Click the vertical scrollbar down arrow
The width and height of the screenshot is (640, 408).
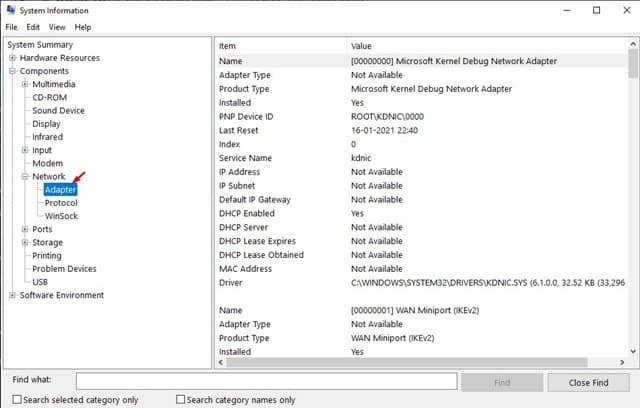(x=633, y=351)
